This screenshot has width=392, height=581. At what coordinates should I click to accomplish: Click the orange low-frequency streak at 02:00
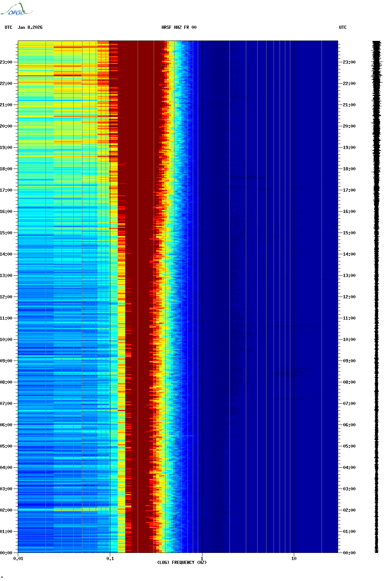click(75, 510)
